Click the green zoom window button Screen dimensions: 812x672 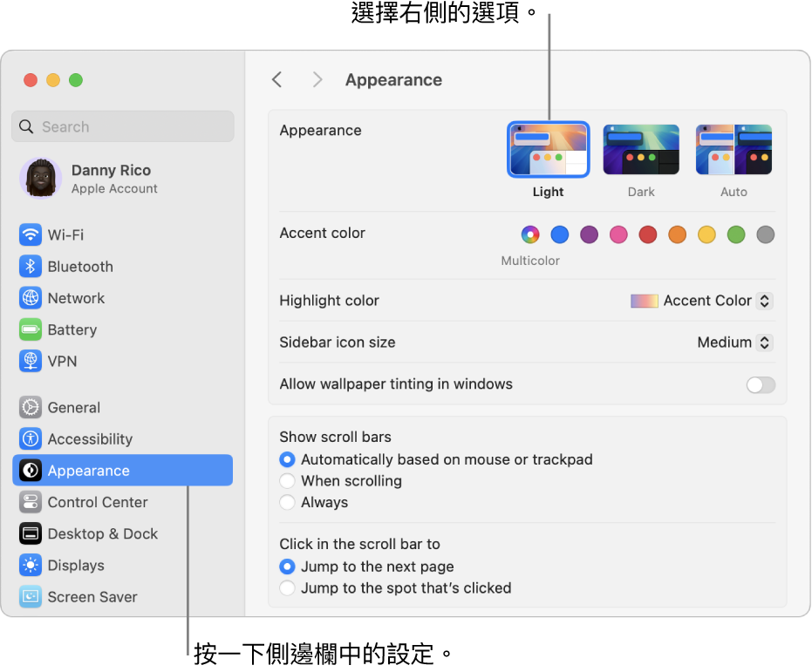pos(76,80)
